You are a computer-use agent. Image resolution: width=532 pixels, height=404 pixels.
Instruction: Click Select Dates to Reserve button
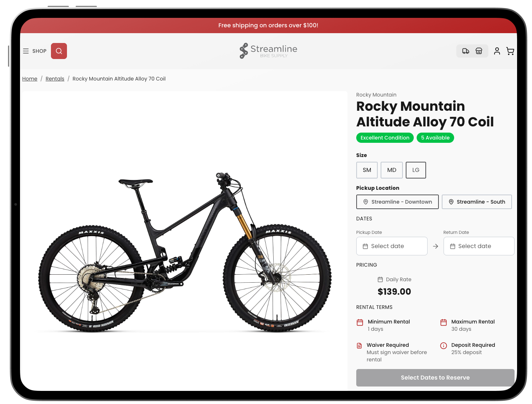[435, 378]
